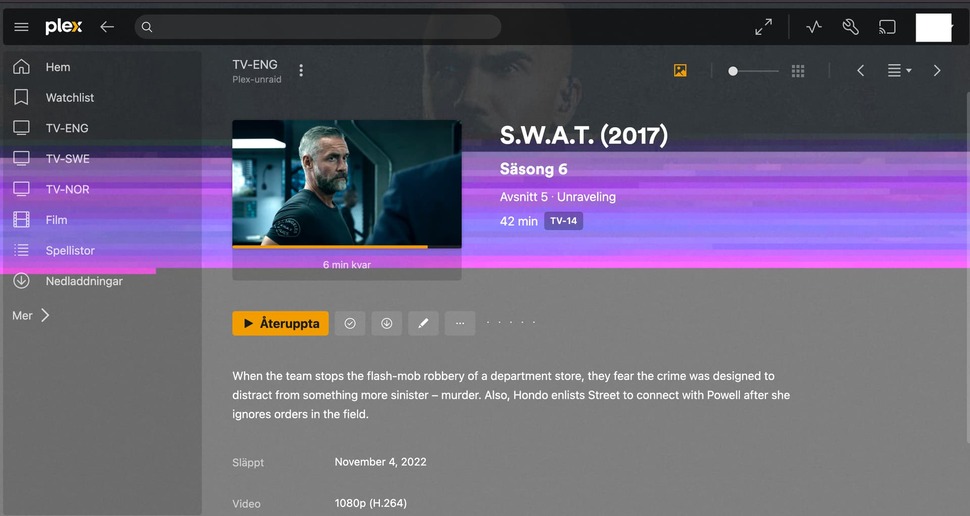Image resolution: width=970 pixels, height=516 pixels.
Task: Open the hamburger menu beside Plex logo
Action: (21, 27)
